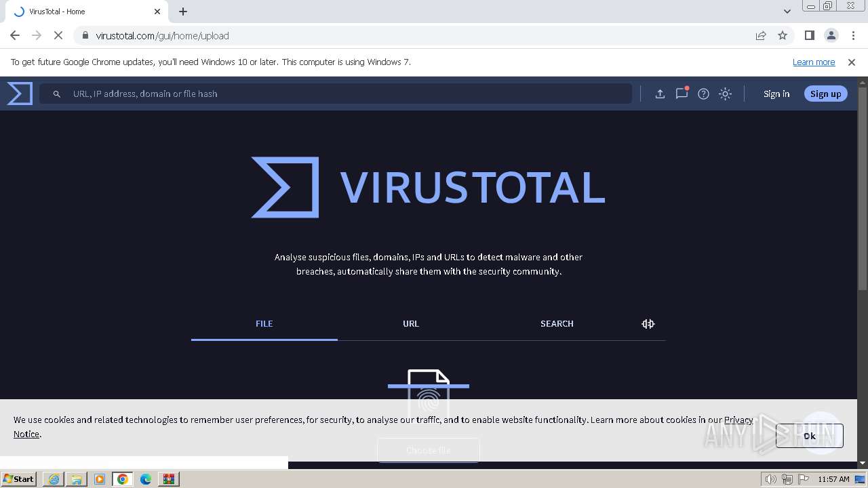Click the Sign up button
The height and width of the screenshot is (488, 868).
(x=825, y=94)
